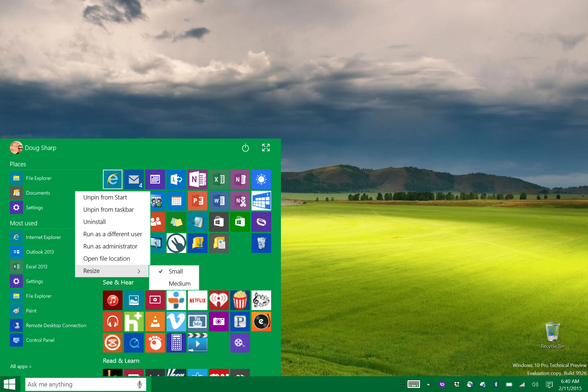Open the Vimeo tile
588x392 pixels.
(176, 321)
